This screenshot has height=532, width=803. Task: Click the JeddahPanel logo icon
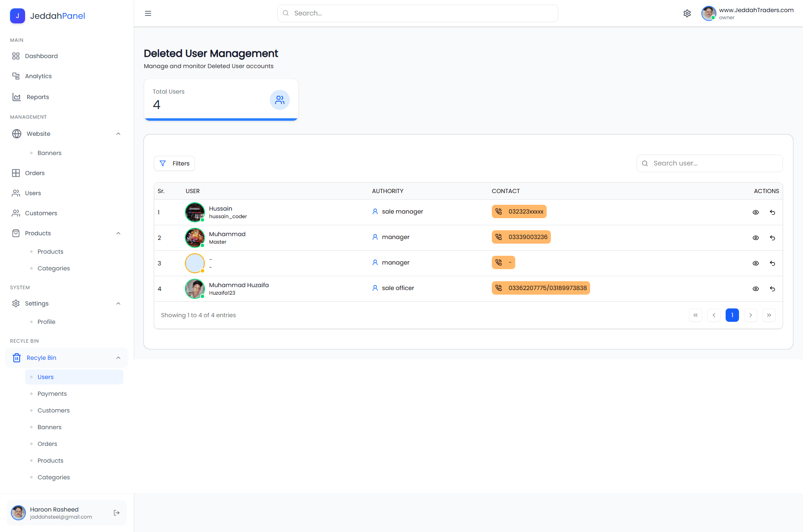point(18,16)
